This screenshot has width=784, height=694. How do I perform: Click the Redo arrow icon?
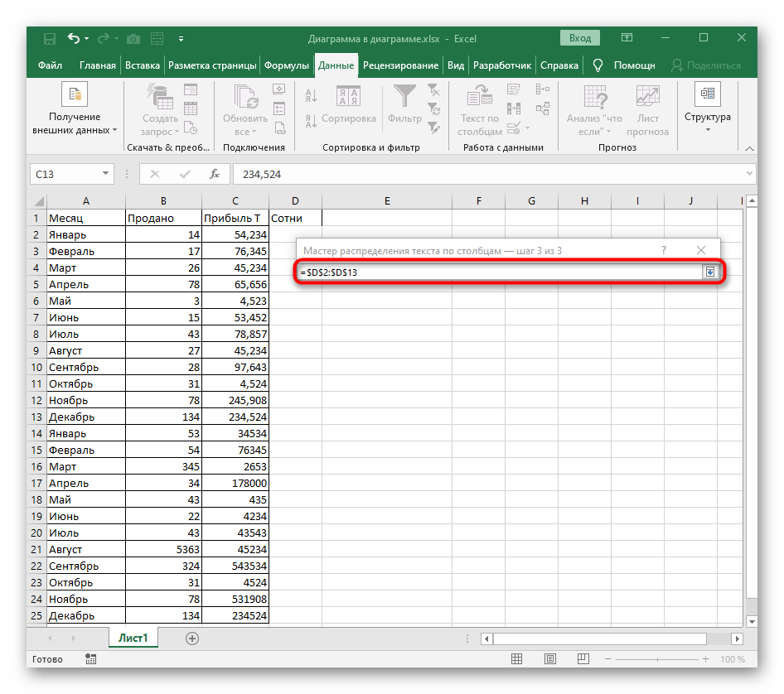click(104, 38)
